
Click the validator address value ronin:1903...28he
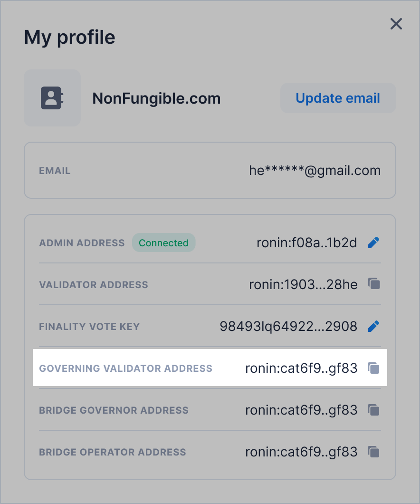coord(303,284)
